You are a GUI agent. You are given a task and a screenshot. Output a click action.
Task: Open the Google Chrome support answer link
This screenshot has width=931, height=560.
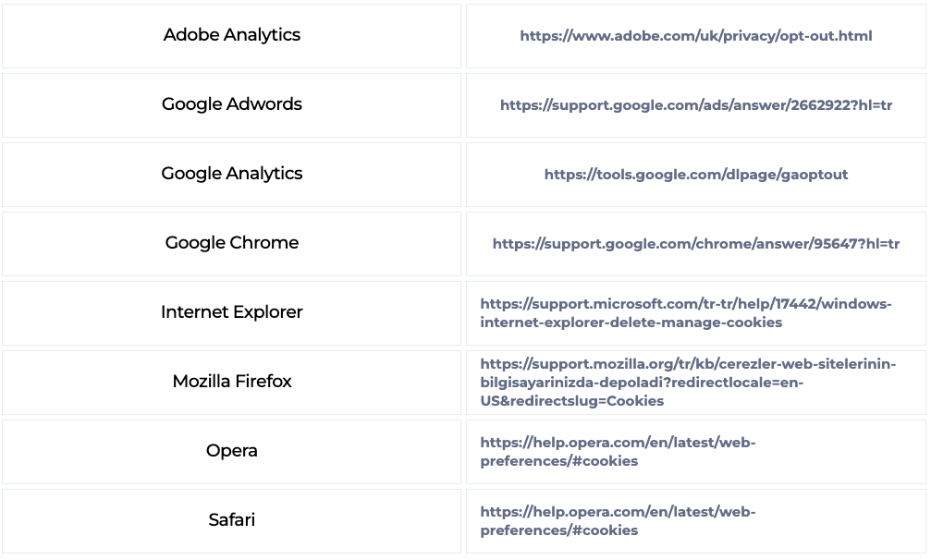(x=696, y=244)
